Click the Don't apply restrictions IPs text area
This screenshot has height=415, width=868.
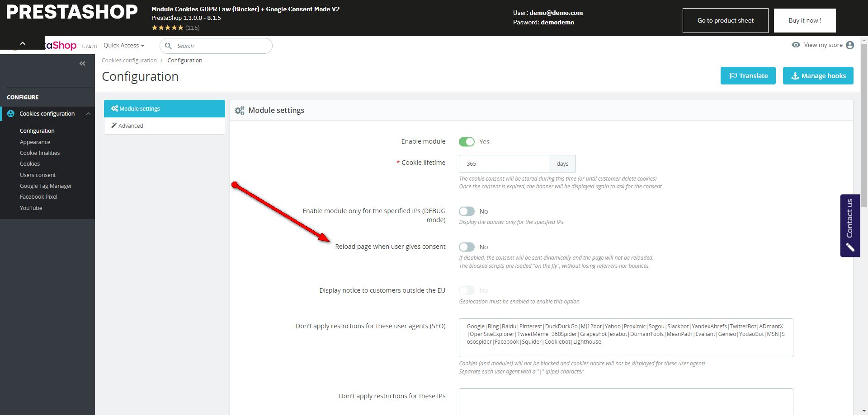pos(626,401)
